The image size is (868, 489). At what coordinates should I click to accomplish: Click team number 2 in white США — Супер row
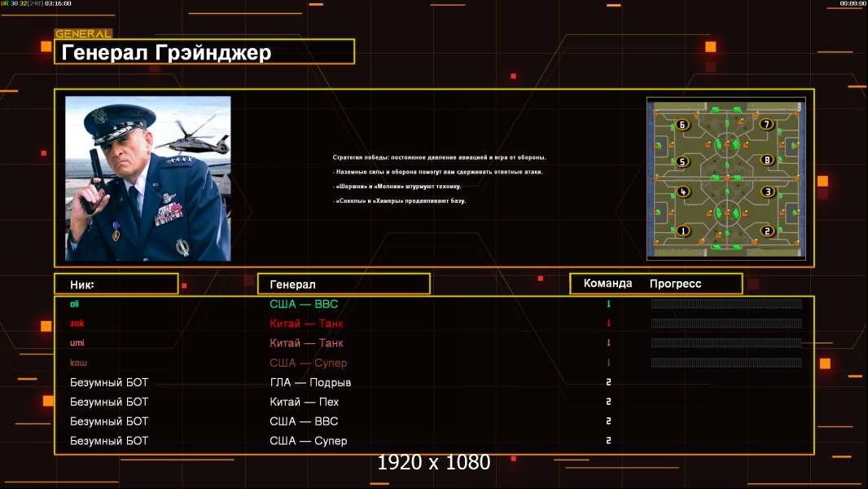point(608,441)
